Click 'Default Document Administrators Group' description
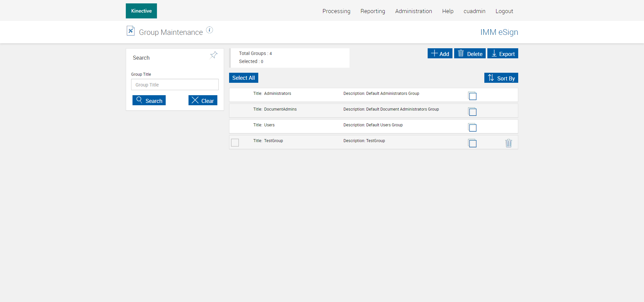 402,109
